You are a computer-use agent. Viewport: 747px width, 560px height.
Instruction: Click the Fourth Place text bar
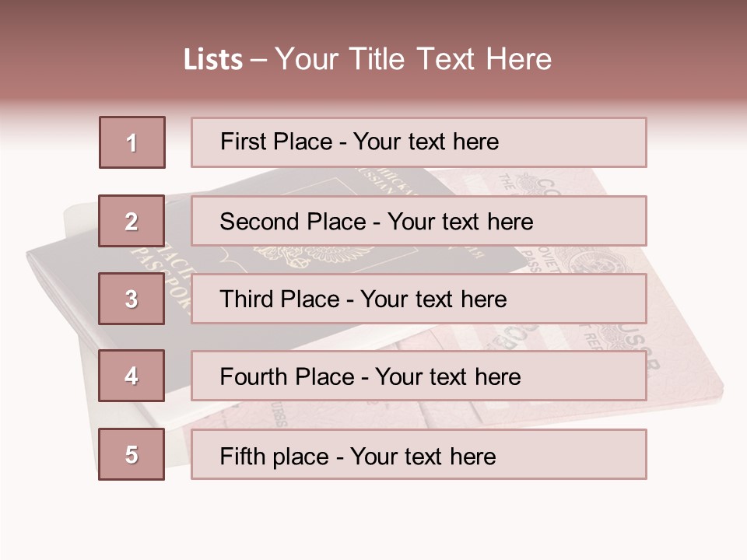(x=419, y=376)
